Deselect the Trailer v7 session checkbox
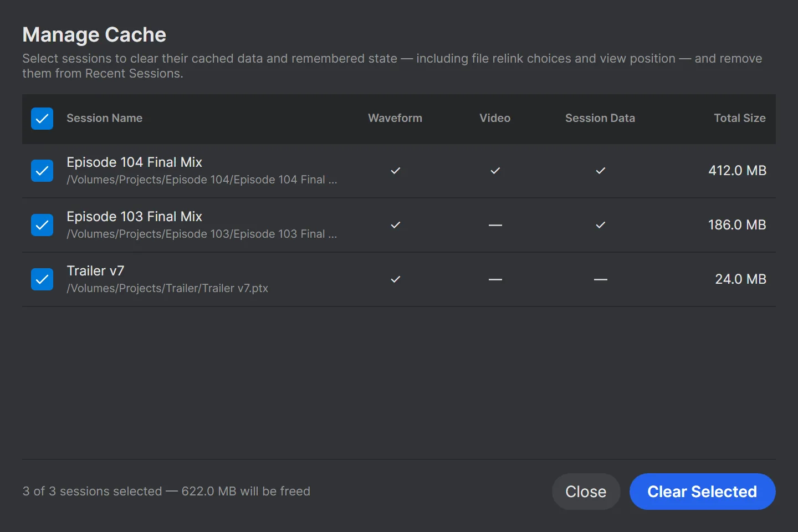 coord(42,279)
